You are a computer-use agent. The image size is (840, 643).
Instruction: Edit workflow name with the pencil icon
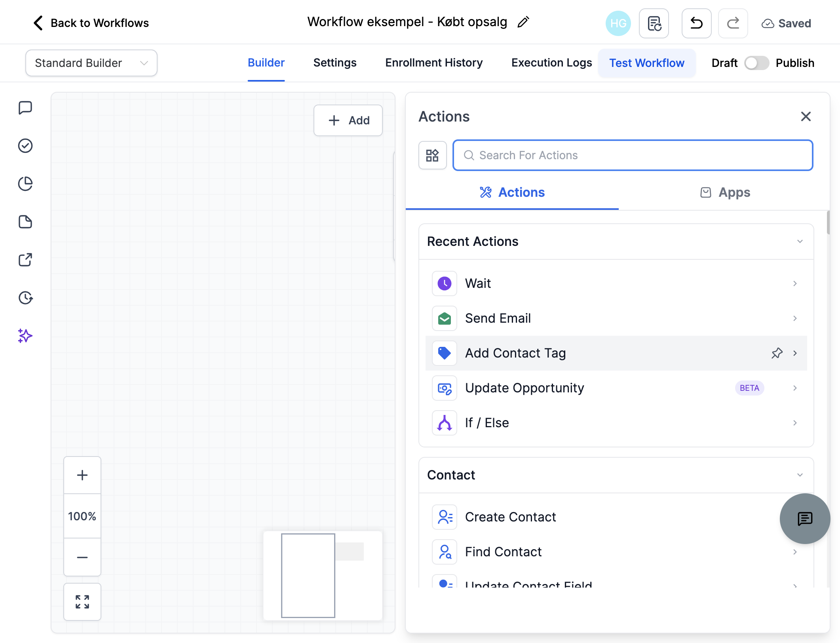pos(523,22)
